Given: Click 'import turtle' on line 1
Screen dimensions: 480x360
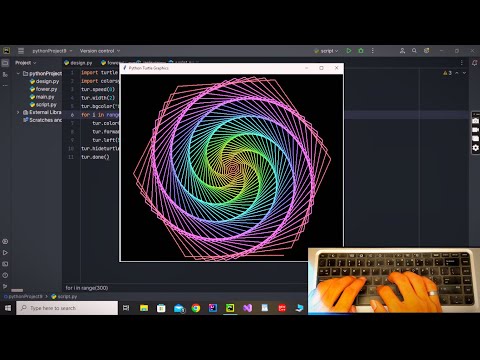Looking at the screenshot, I should (99, 72).
